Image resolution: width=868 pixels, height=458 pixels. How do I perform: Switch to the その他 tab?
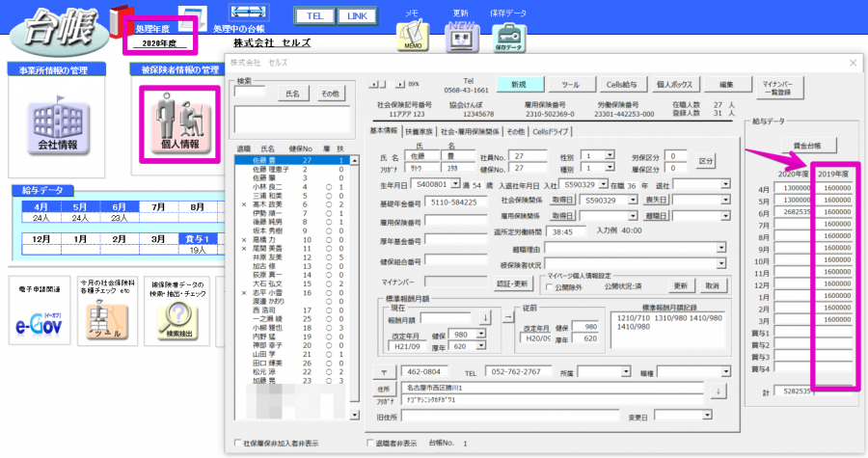(515, 132)
